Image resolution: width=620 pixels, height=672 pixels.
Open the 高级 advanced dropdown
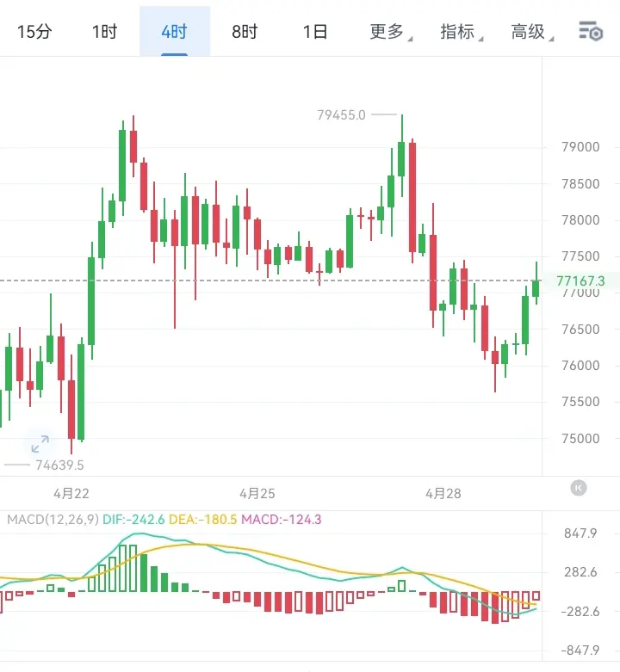[531, 32]
